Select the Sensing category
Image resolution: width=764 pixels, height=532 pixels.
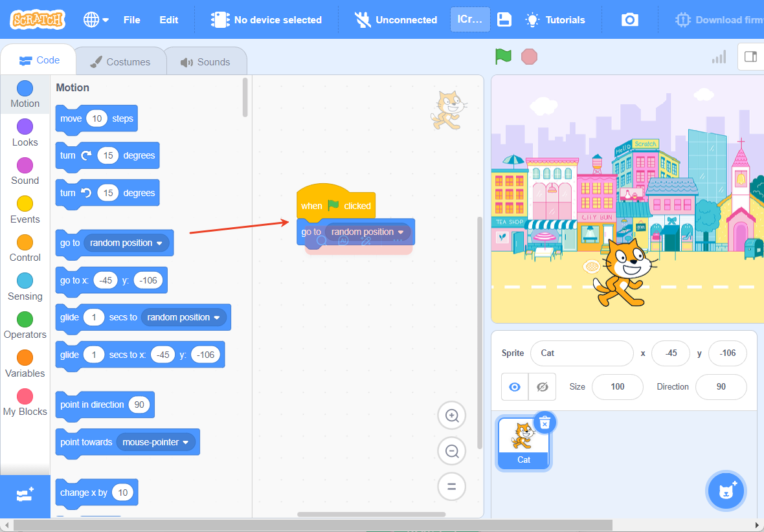(25, 287)
